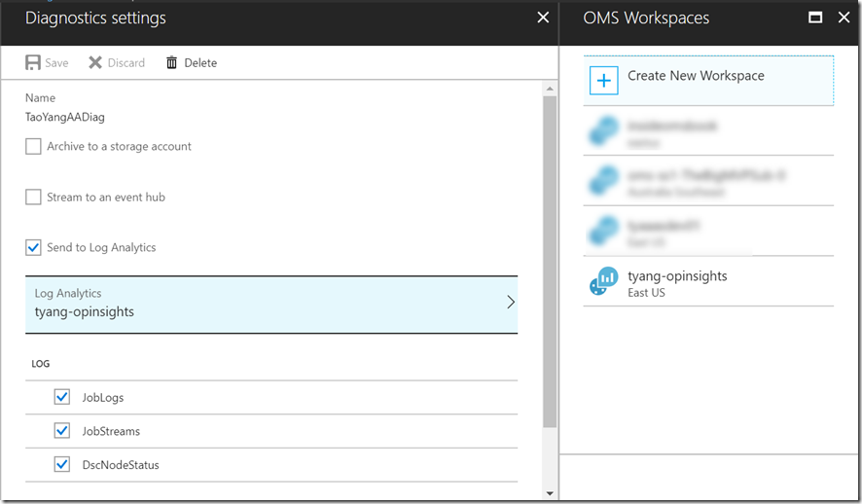The image size is (862, 504).
Task: Click the Discard button label
Action: (126, 62)
